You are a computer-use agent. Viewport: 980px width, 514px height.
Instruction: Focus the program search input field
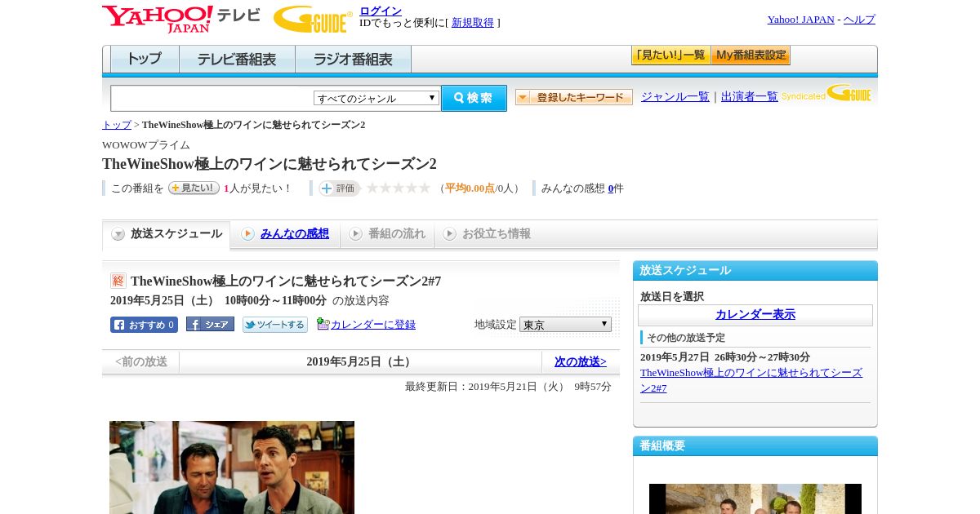tap(212, 99)
